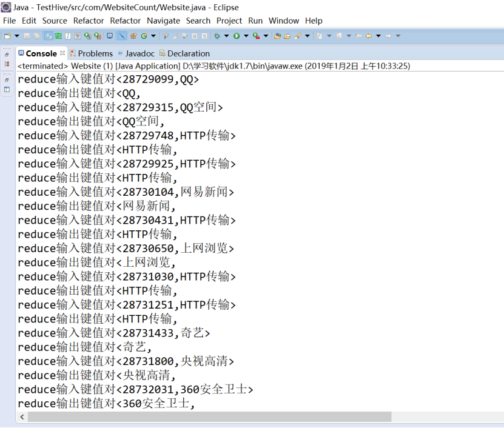Click the console horizontal scrollbar thumb

pos(210,417)
